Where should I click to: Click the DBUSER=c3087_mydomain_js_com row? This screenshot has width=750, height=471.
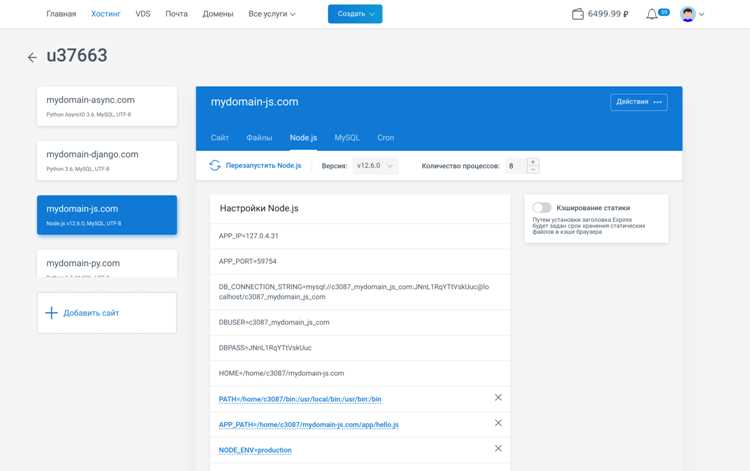pyautogui.click(x=360, y=322)
